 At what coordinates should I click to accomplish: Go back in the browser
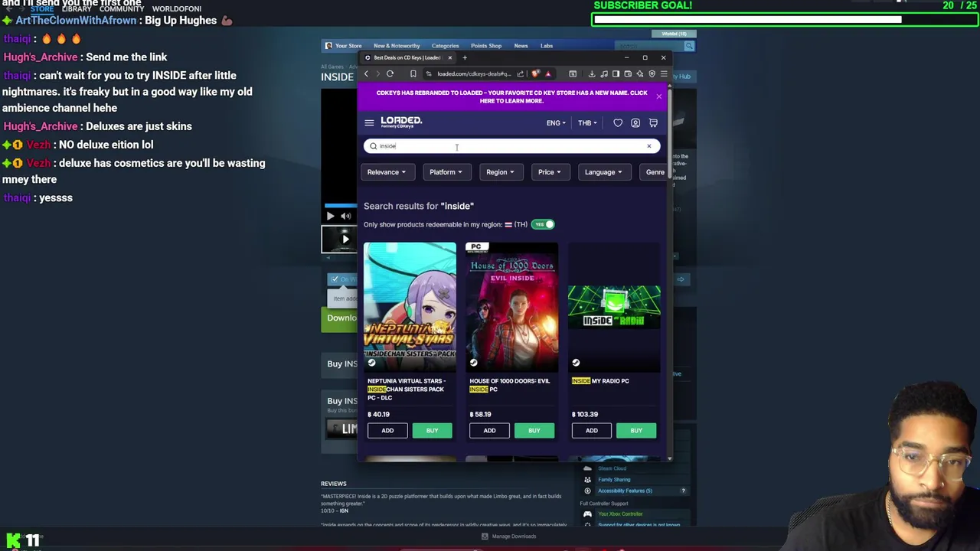click(366, 74)
